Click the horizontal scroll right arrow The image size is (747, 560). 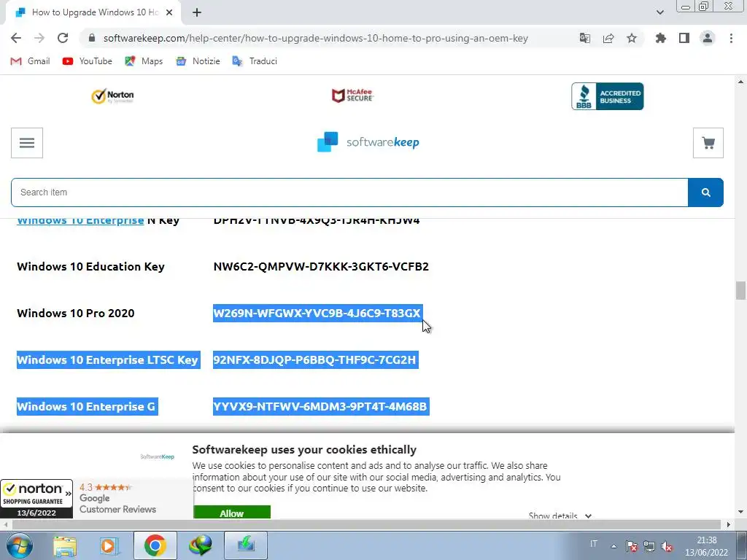pos(729,524)
